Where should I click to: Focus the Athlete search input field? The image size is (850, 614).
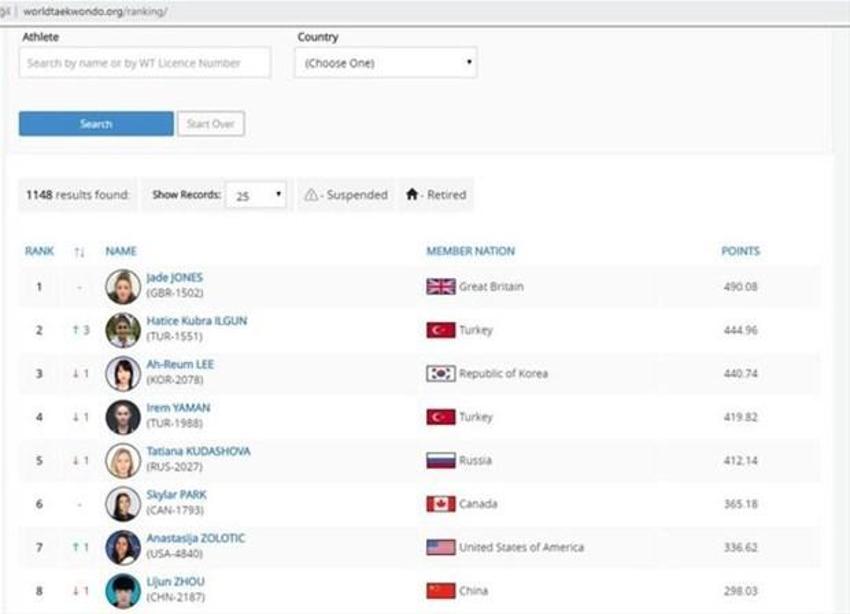pos(145,63)
